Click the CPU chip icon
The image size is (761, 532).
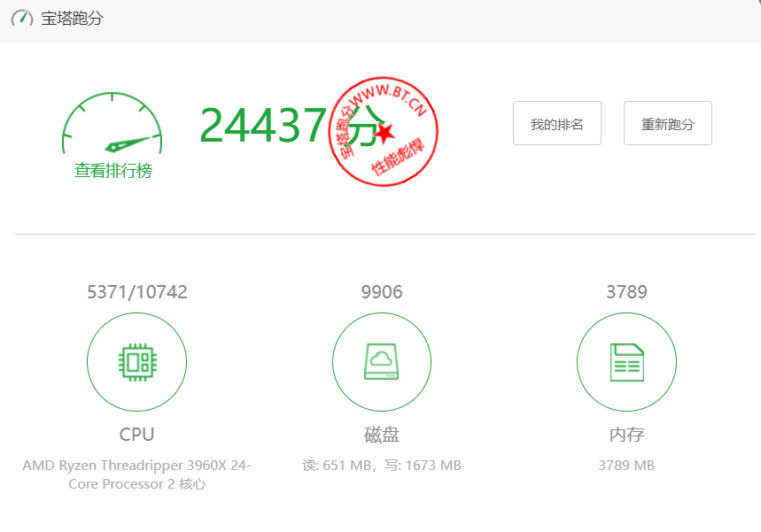pyautogui.click(x=137, y=362)
